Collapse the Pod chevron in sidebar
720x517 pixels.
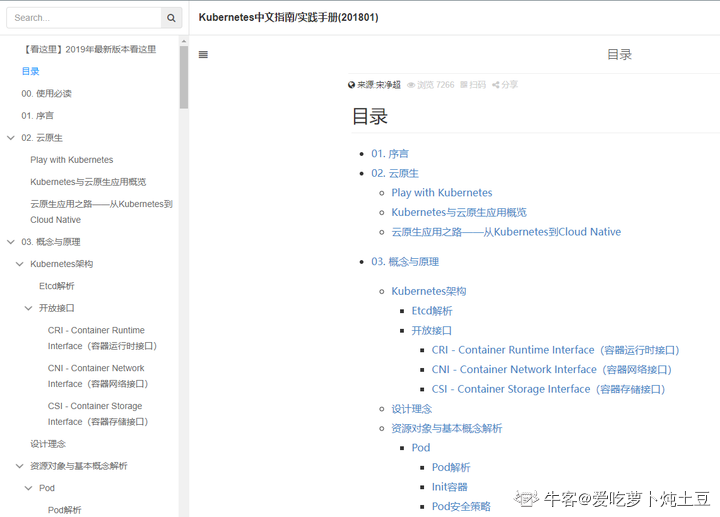tap(28, 488)
